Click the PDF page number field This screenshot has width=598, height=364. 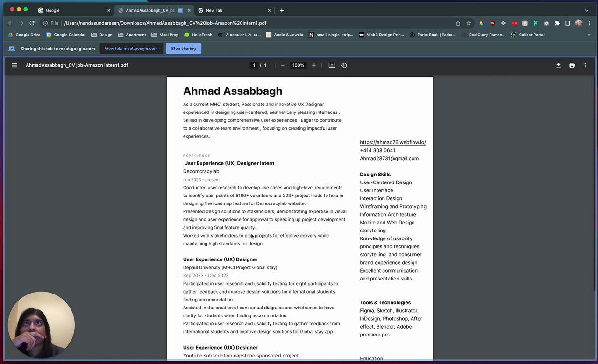(254, 65)
